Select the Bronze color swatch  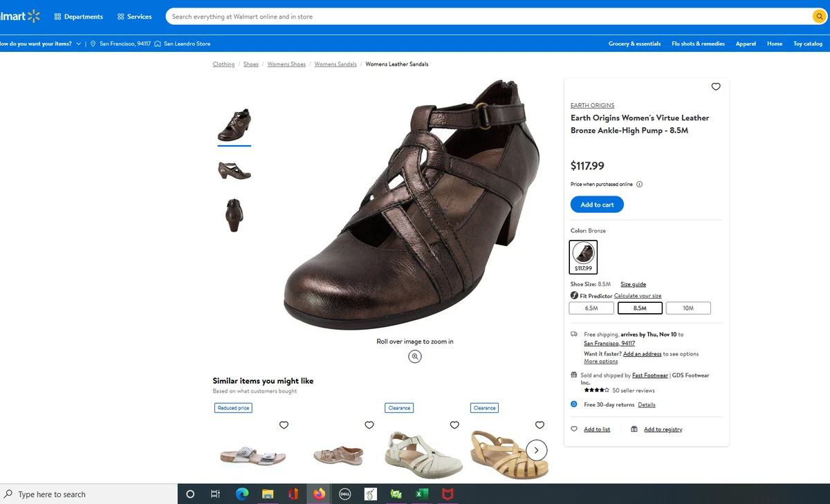coord(583,256)
